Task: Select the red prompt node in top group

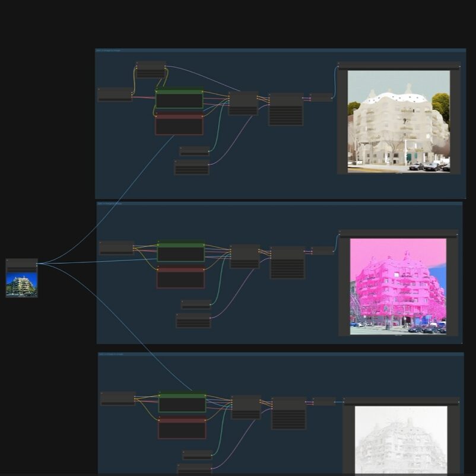Action: pos(179,125)
